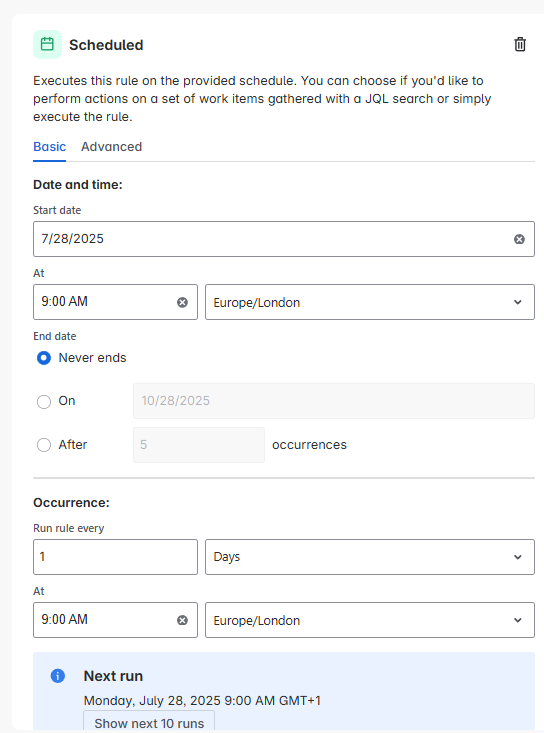Open the start time Europe/London timezone dropdown
This screenshot has height=733, width=544.
[370, 302]
